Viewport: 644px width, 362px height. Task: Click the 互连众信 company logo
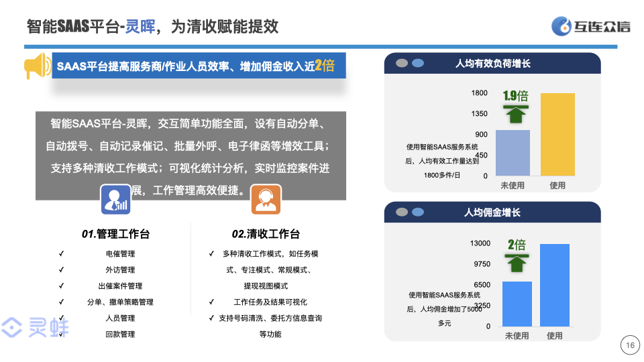(x=590, y=26)
